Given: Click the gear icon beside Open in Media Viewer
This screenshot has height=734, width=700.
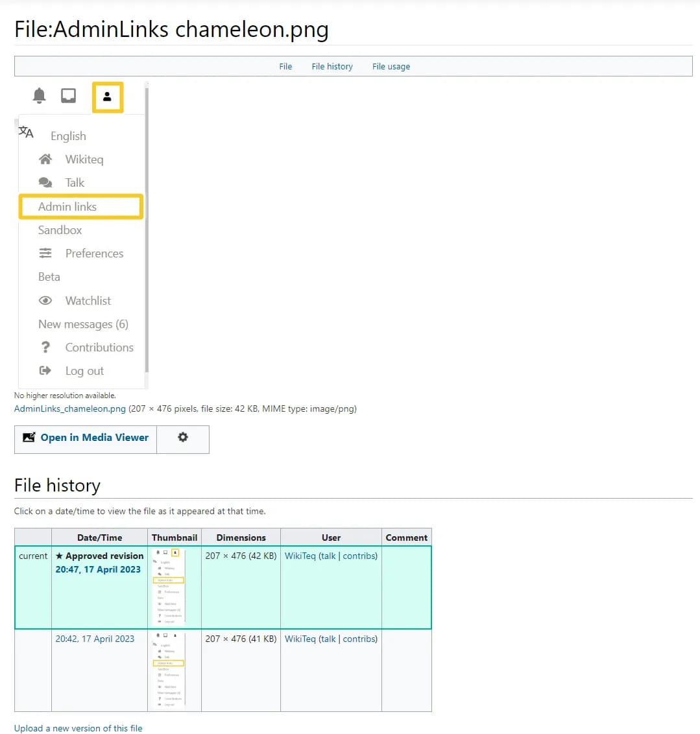Looking at the screenshot, I should [x=182, y=438].
